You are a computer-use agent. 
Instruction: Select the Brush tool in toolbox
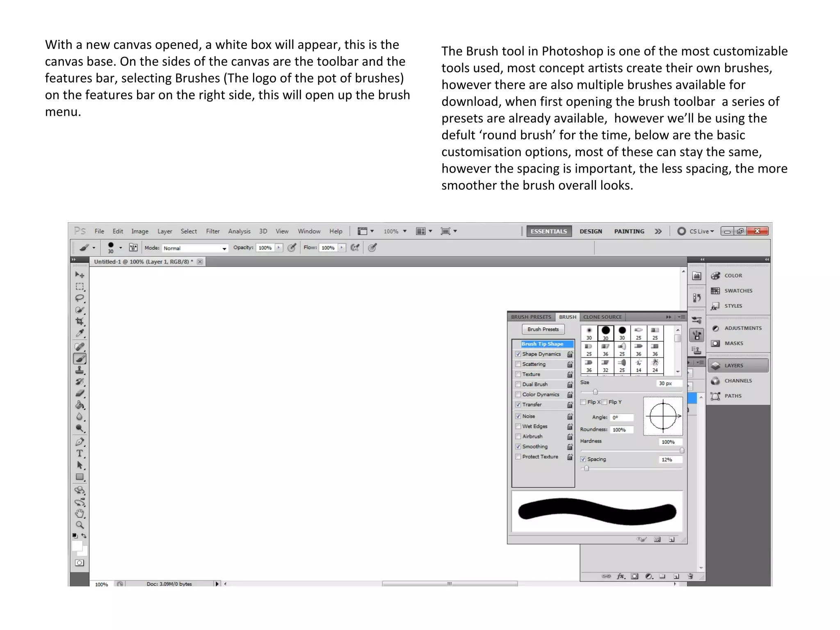pyautogui.click(x=80, y=359)
